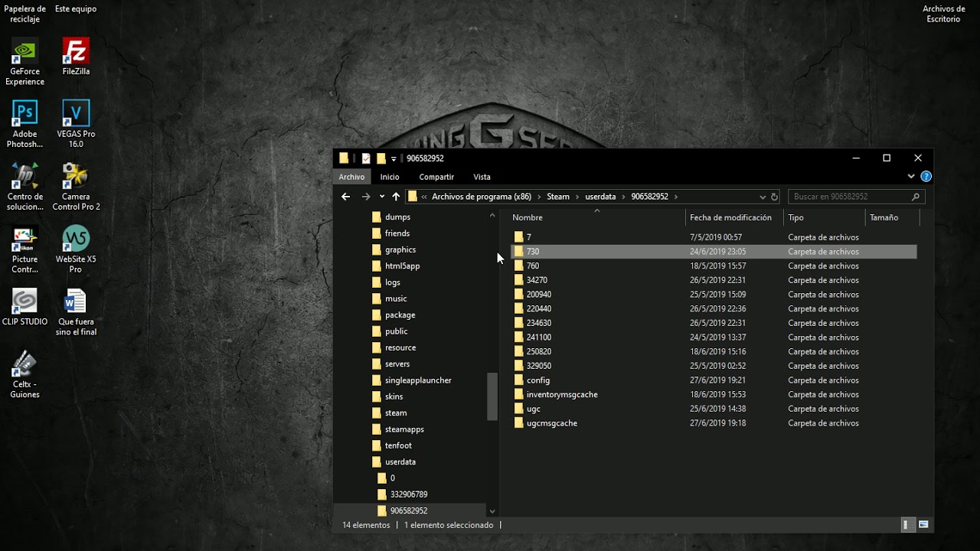The image size is (980, 551).
Task: Open CLIP STUDIO desktop shortcut
Action: pos(25,308)
